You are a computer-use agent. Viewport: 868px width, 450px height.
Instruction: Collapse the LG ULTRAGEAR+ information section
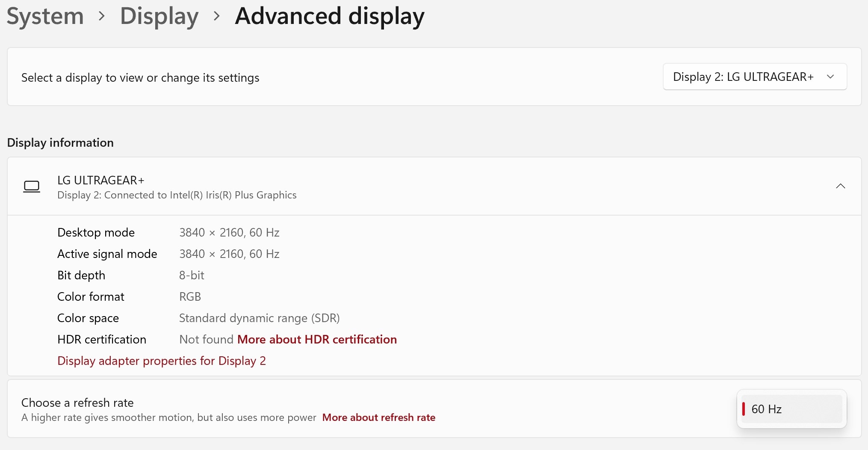click(x=840, y=186)
